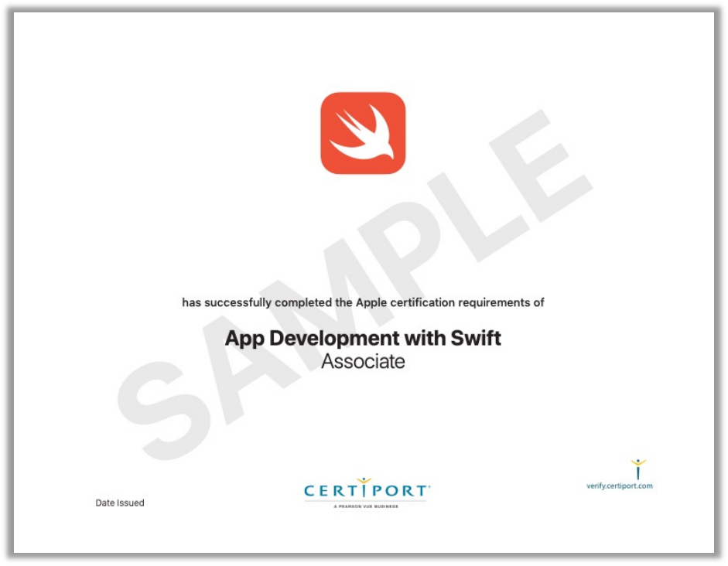Click the first A of SAMPLE watermark
The width and height of the screenshot is (728, 566).
(232, 356)
